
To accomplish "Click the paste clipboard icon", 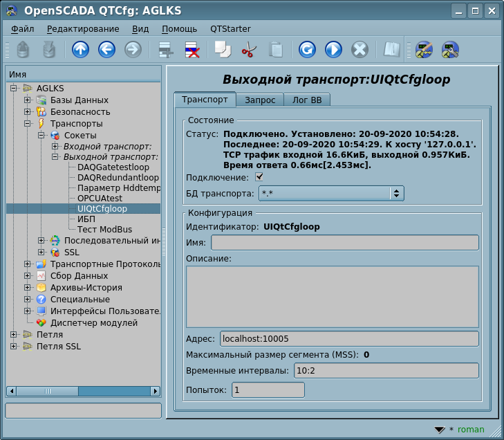I will (x=275, y=50).
